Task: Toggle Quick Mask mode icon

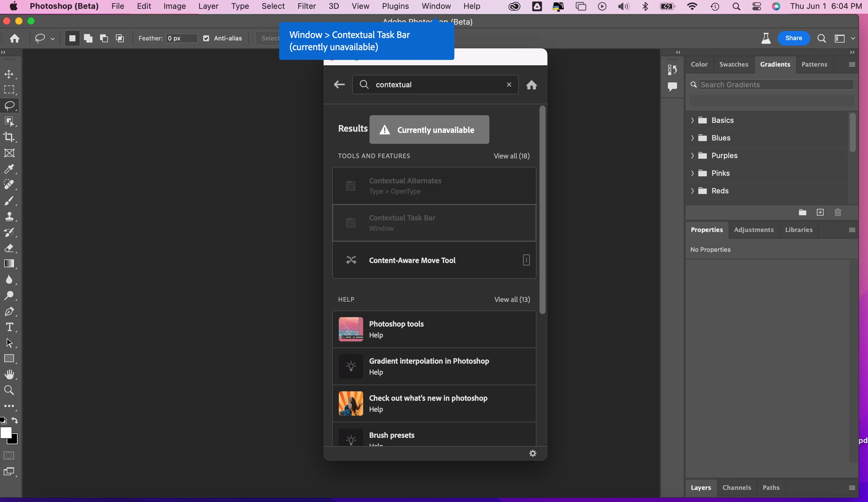Action: click(9, 455)
